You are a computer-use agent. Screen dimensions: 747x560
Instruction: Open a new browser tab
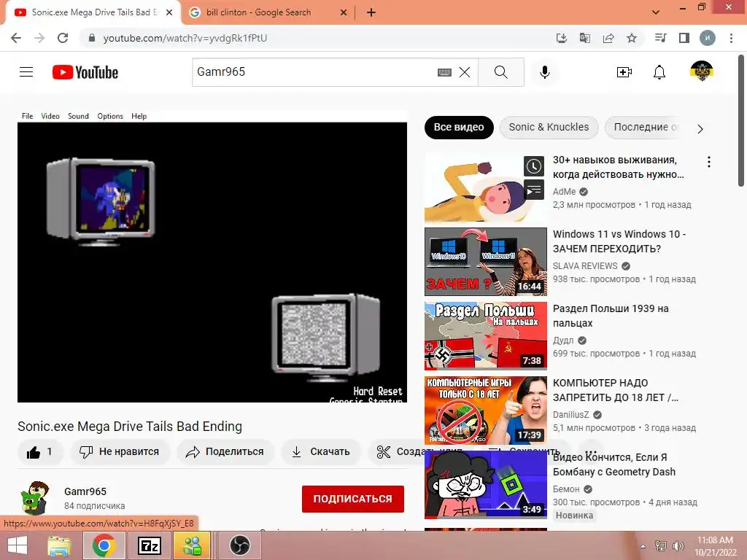click(371, 12)
